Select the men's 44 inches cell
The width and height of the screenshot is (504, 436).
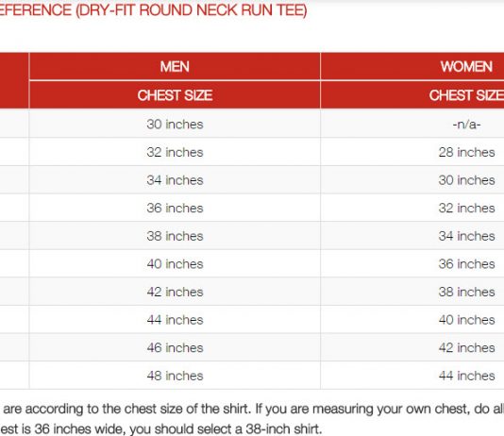click(x=175, y=320)
